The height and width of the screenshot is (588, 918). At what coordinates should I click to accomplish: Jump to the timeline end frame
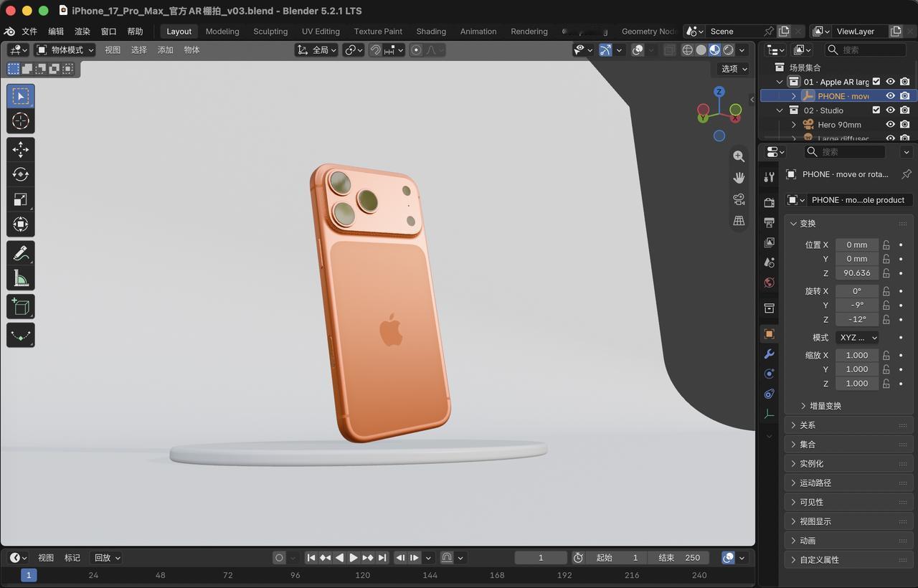[x=382, y=558]
